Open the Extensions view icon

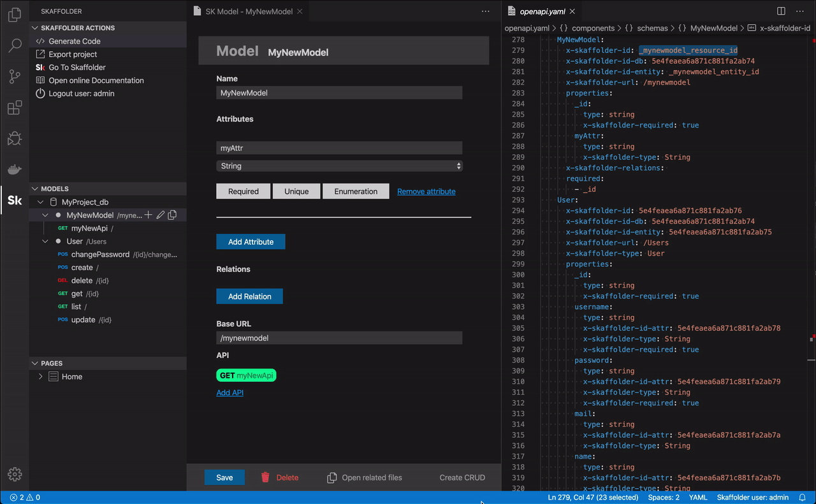(14, 108)
